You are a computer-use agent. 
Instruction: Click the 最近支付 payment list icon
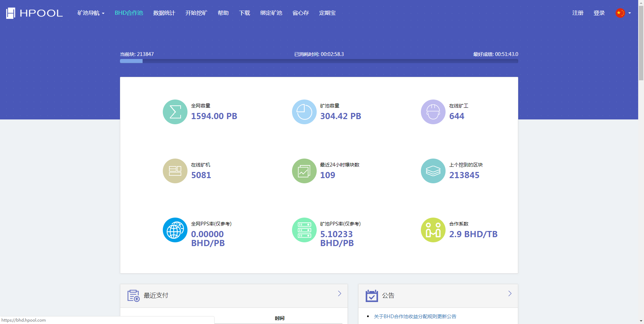coord(133,296)
